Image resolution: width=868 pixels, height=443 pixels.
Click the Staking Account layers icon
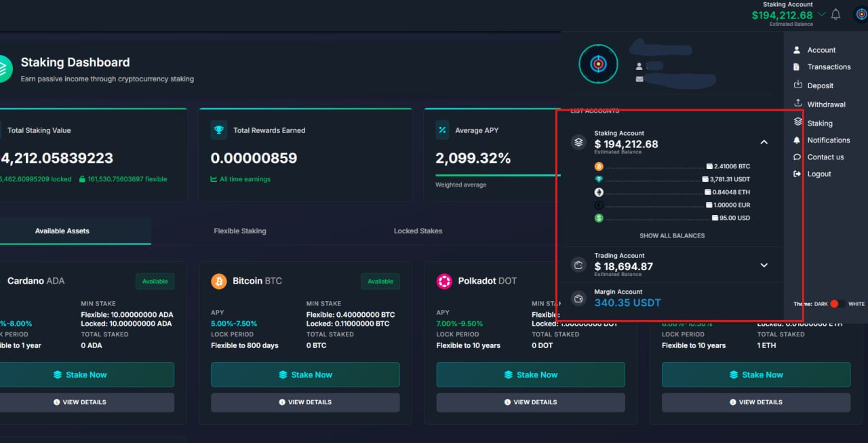click(578, 142)
